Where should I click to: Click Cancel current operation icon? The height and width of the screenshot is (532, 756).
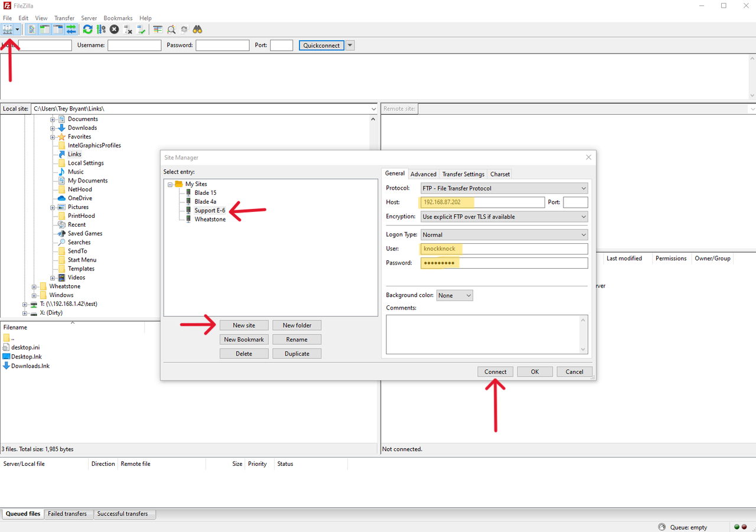(x=114, y=29)
